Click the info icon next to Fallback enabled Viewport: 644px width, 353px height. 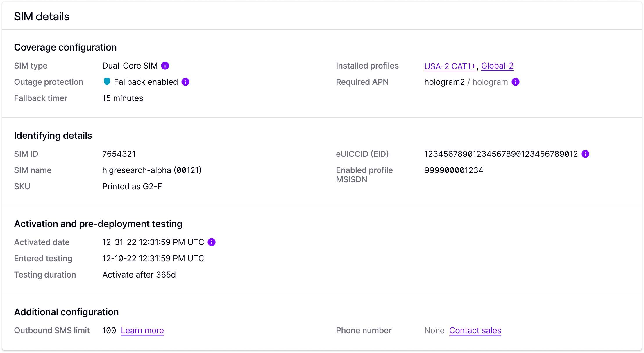coord(185,82)
